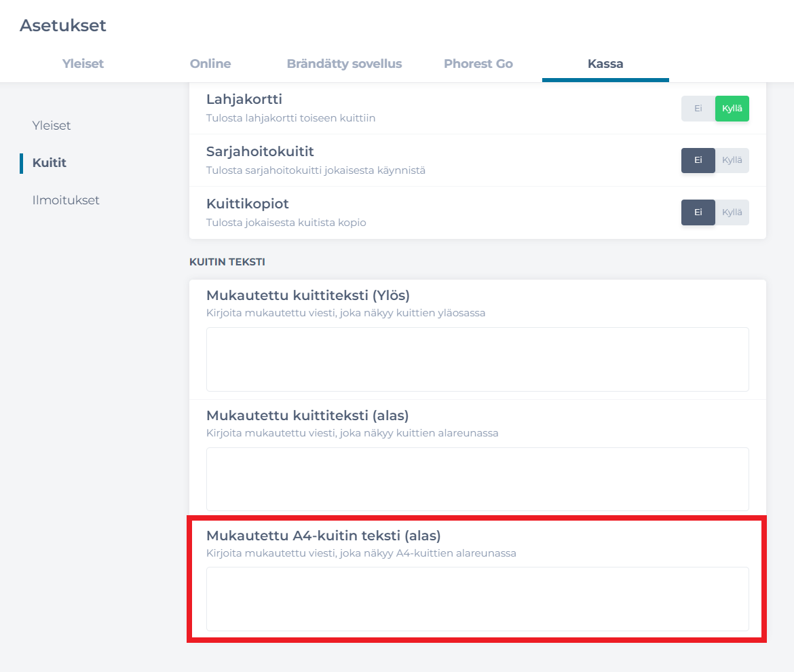The height and width of the screenshot is (672, 794).
Task: Enable Sarjahoitokuitit by clicking Kyllä
Action: (732, 160)
